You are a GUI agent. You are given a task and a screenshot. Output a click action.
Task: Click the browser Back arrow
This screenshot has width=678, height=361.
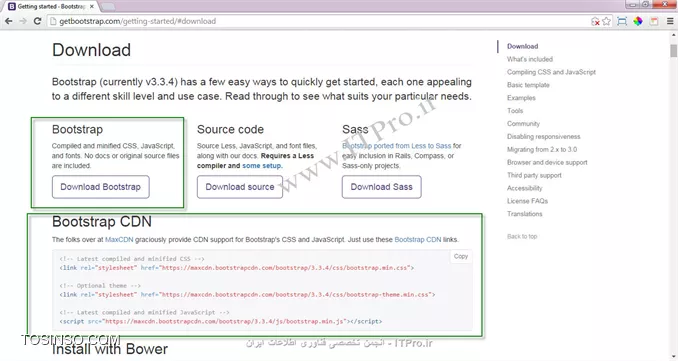tap(9, 21)
